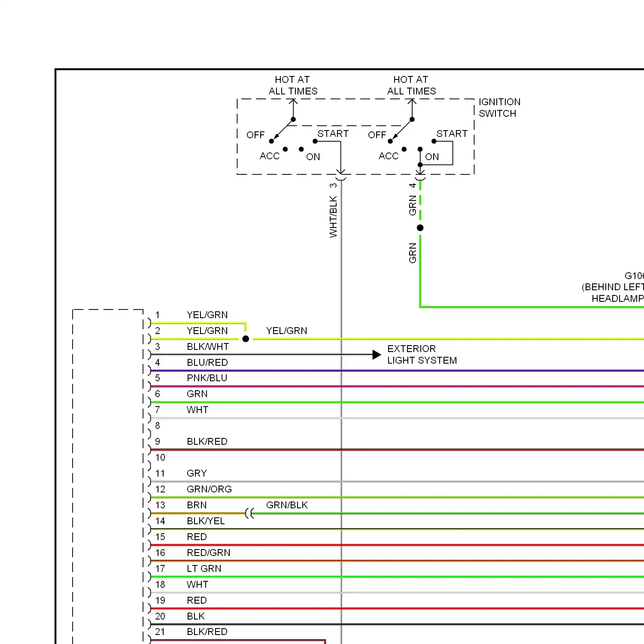Click the pin 11 GRY label

tap(197, 473)
